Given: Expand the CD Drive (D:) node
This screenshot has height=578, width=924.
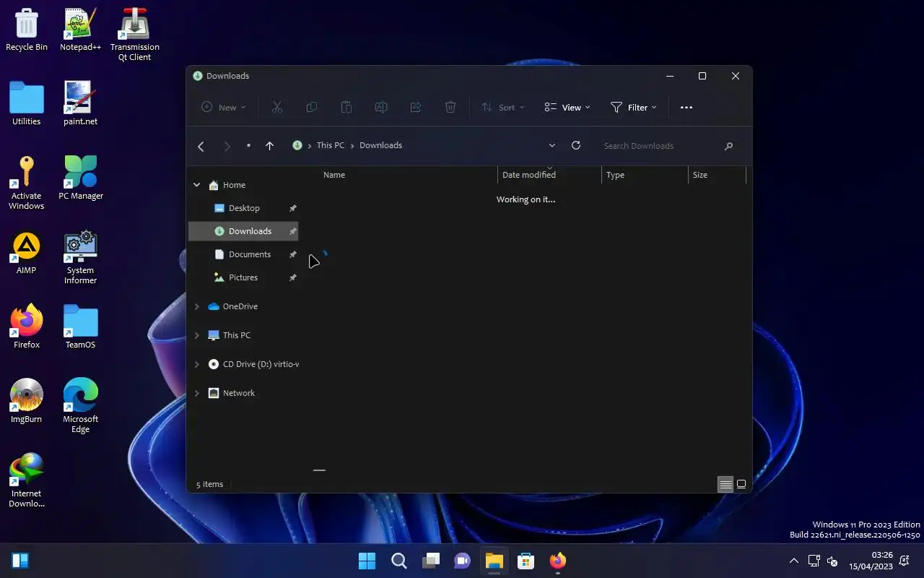Looking at the screenshot, I should coord(196,364).
